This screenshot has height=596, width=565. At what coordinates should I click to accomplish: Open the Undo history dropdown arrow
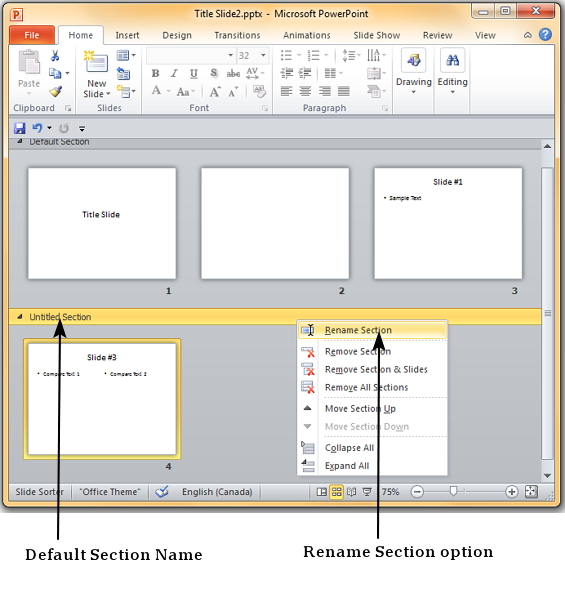pos(49,128)
